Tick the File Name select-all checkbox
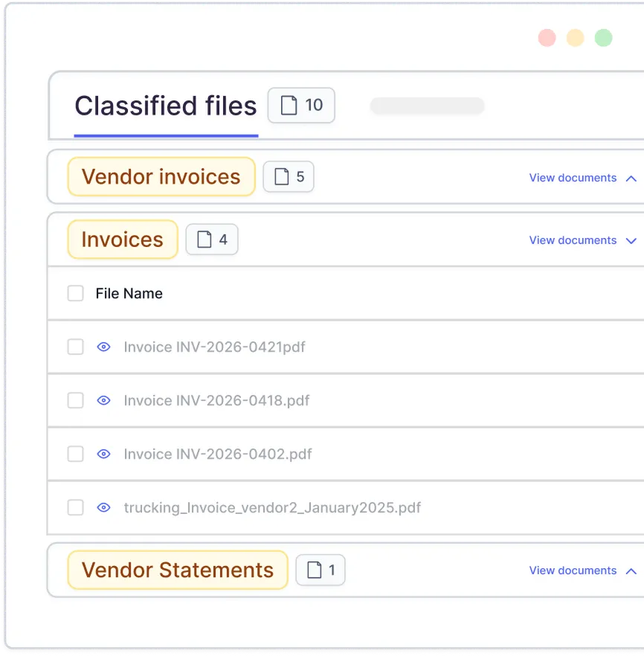Screen dimensions: 644x656 pos(76,293)
